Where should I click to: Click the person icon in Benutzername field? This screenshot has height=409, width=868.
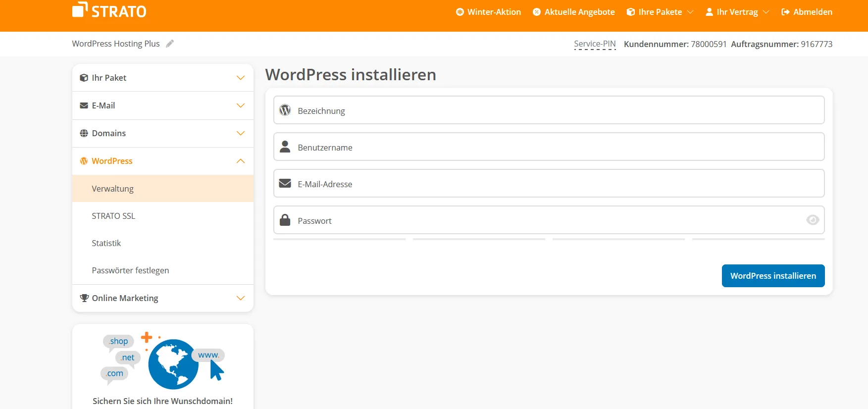coord(285,147)
